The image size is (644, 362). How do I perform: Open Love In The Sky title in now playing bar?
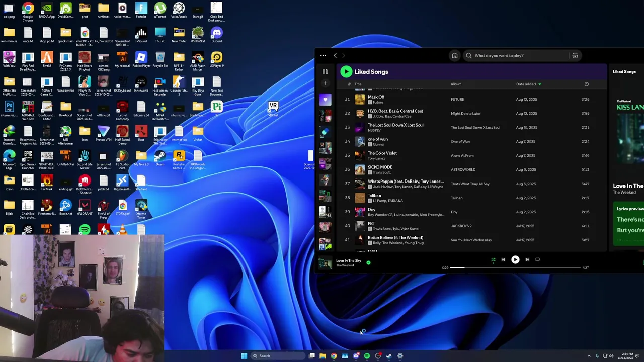click(349, 261)
